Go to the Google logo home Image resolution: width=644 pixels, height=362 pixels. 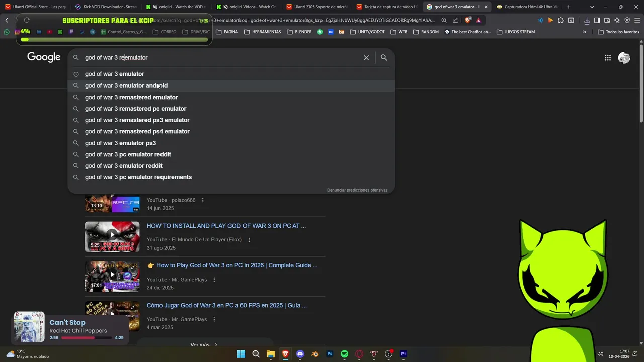tap(44, 57)
